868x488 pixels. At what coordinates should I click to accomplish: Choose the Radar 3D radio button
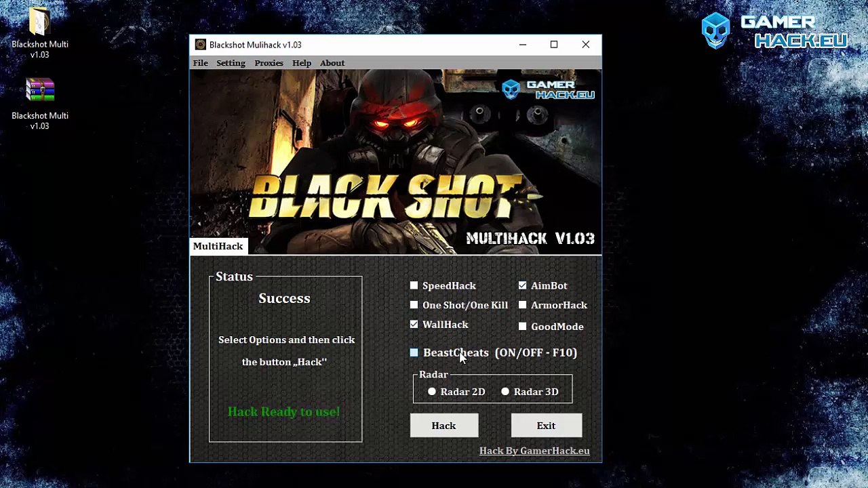pos(505,392)
